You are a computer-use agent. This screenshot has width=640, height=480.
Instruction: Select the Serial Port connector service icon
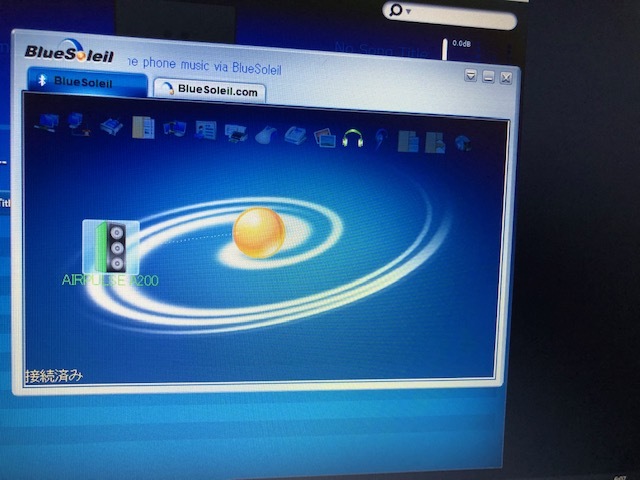click(x=111, y=126)
